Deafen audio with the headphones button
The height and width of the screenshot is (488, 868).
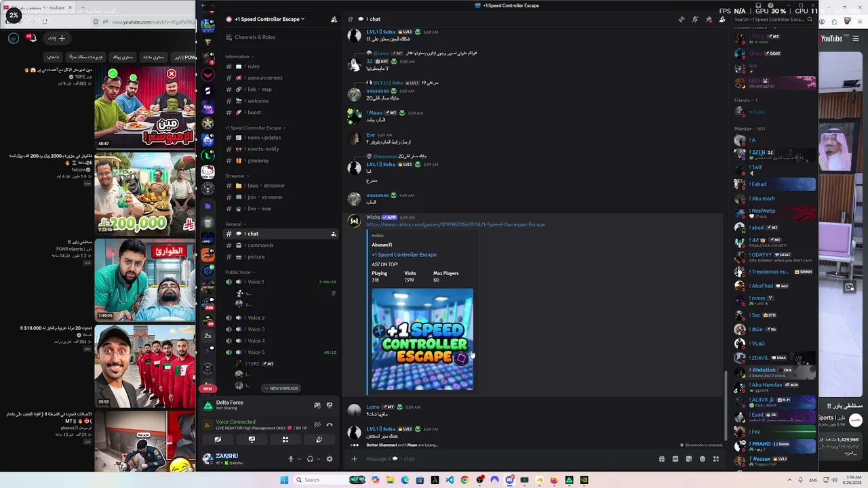[x=310, y=459]
